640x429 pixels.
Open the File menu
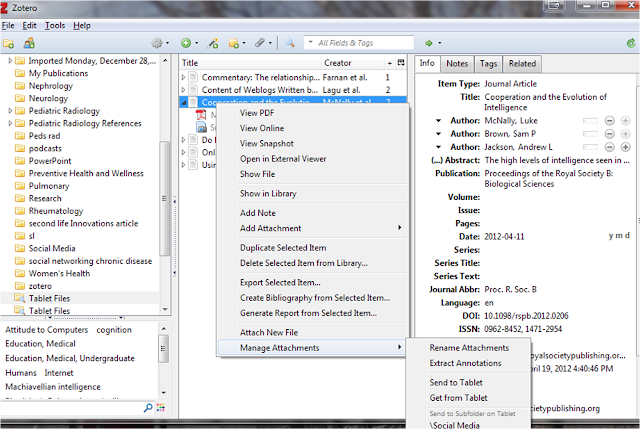point(8,25)
